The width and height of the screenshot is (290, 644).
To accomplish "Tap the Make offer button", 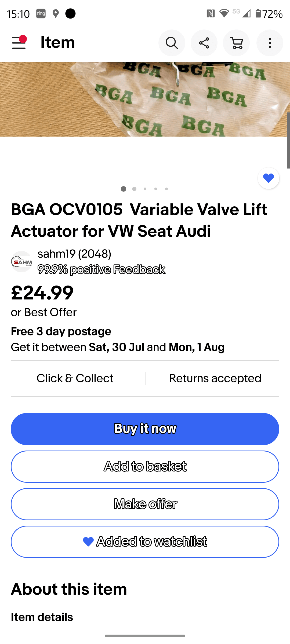I will pyautogui.click(x=145, y=504).
